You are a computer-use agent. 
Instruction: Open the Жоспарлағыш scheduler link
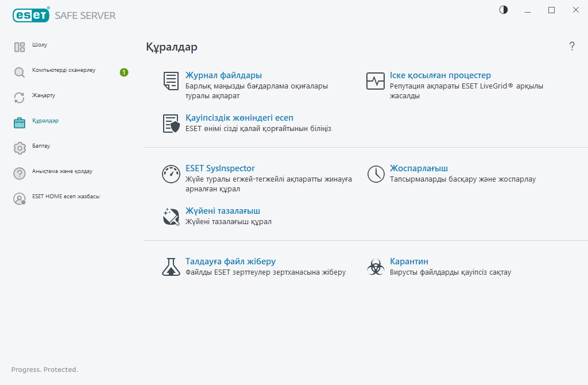[x=419, y=168]
